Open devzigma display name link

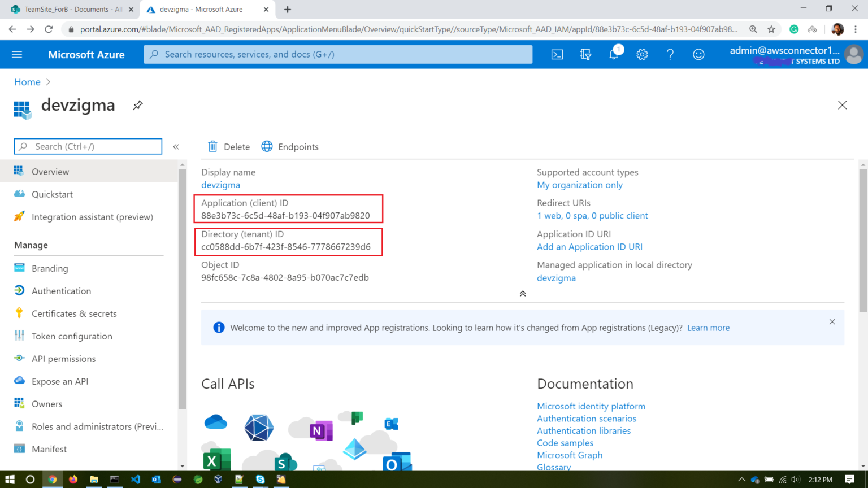tap(220, 185)
